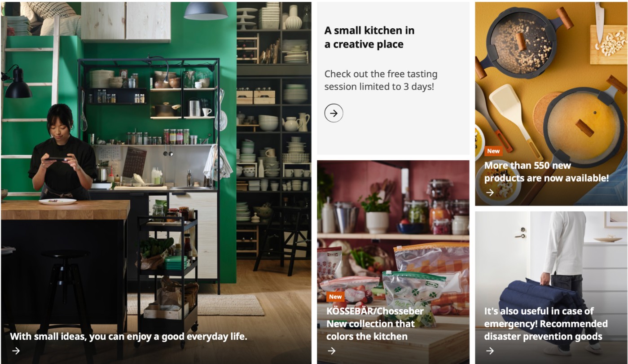Open 'KÖSSEBÄR/Chosseber New collection' link
The height and width of the screenshot is (364, 628).
point(375,324)
